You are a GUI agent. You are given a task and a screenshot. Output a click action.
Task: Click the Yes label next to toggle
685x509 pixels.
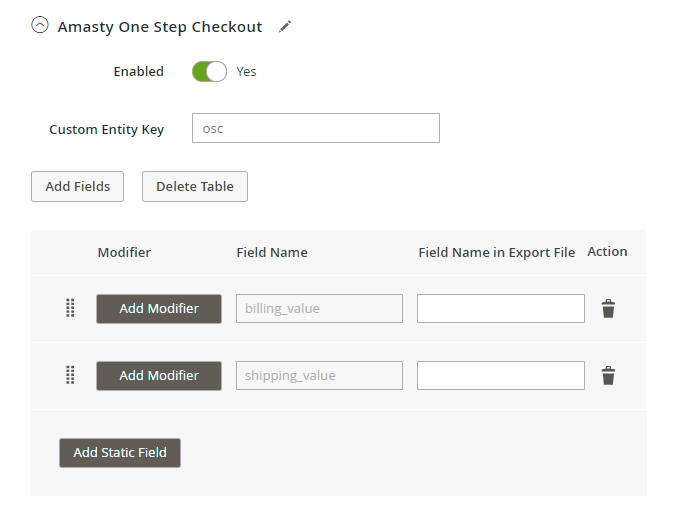pyautogui.click(x=246, y=72)
